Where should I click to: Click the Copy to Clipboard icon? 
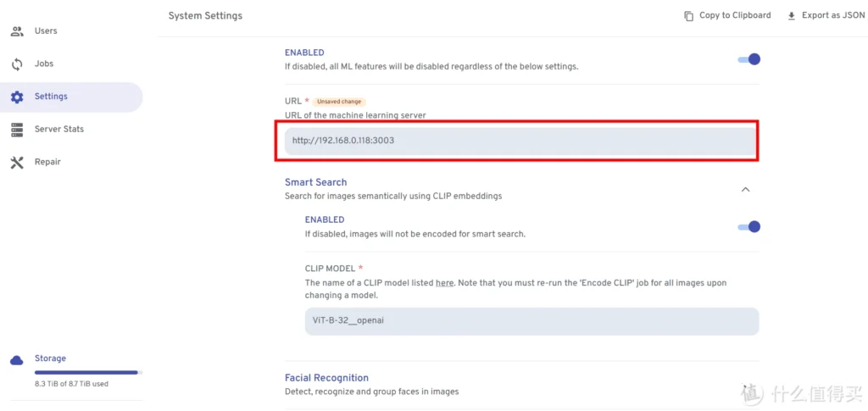coord(688,16)
